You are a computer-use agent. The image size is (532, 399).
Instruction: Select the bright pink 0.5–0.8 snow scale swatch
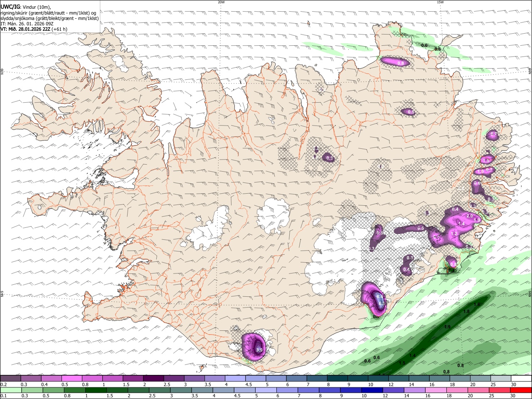point(71,378)
